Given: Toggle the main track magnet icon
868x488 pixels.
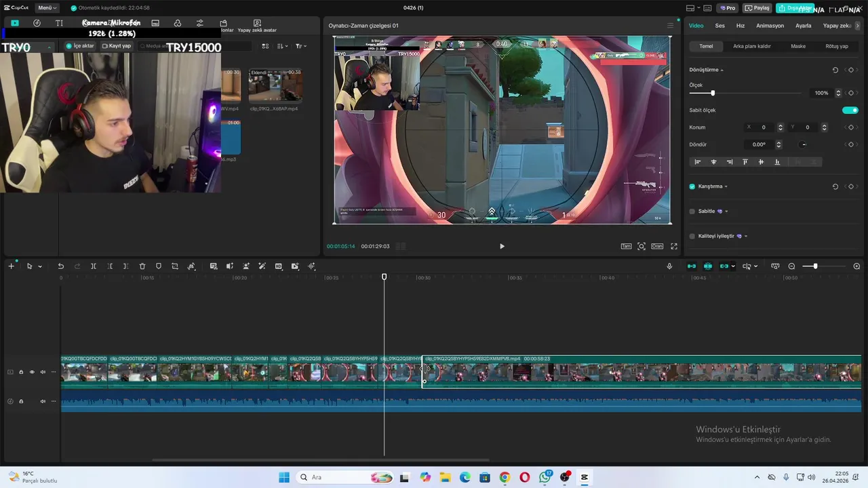Looking at the screenshot, I should coord(692,266).
